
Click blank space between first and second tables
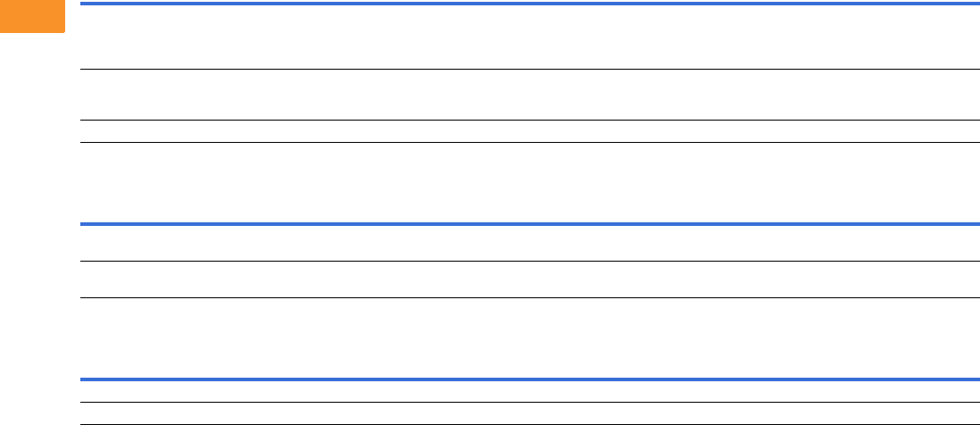pyautogui.click(x=530, y=182)
